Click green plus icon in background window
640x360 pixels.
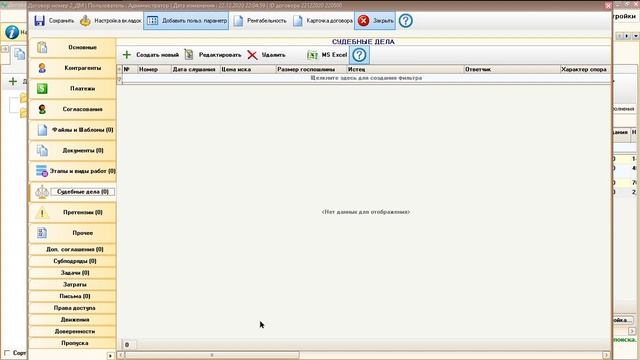pyautogui.click(x=13, y=81)
